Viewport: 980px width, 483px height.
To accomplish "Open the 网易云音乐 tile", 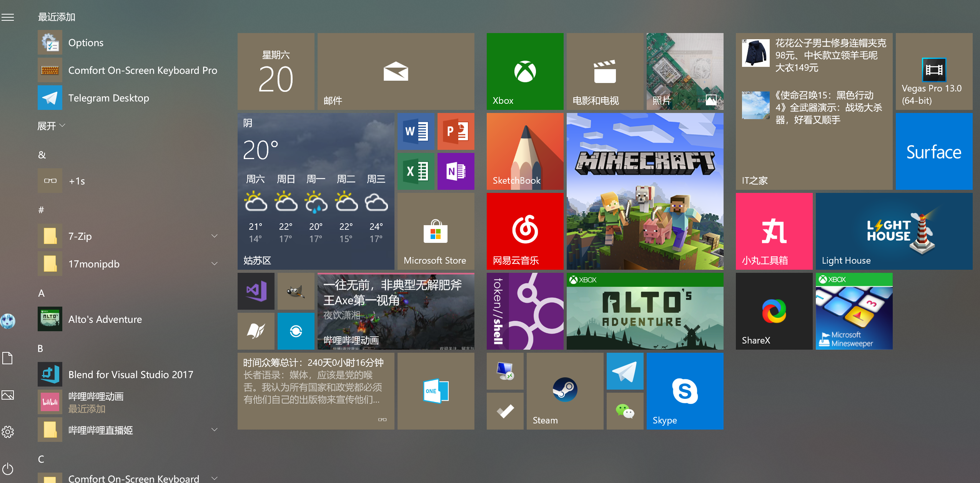I will pyautogui.click(x=525, y=231).
